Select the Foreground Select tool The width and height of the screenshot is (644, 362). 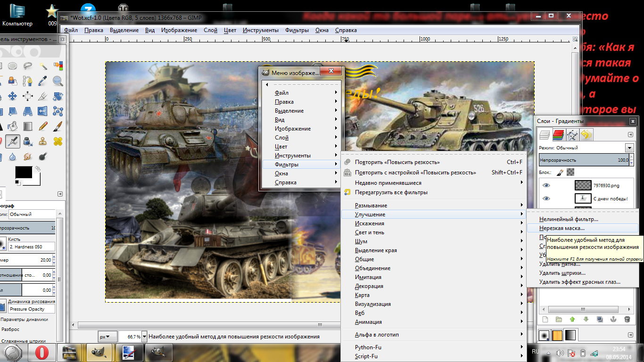pos(12,81)
